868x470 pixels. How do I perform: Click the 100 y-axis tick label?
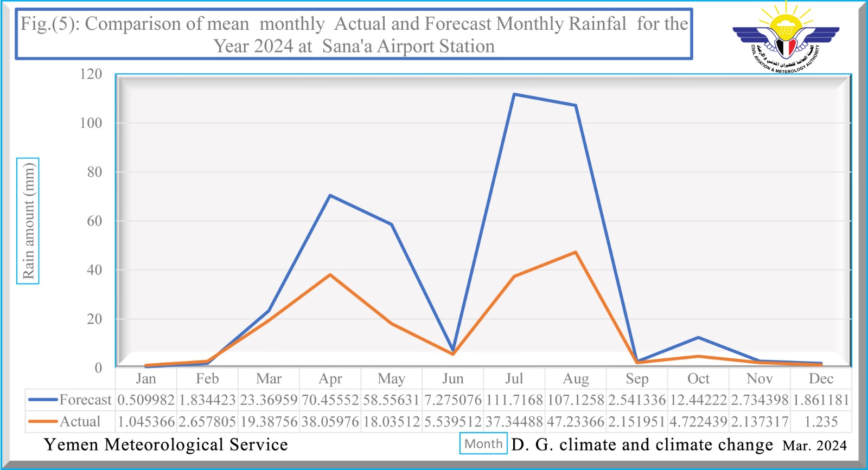coord(91,123)
